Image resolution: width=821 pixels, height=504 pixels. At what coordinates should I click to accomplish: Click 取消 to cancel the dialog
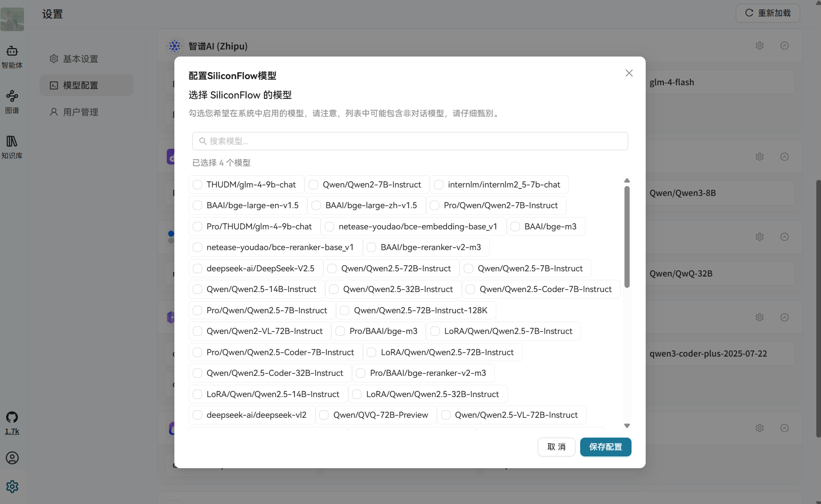point(557,447)
